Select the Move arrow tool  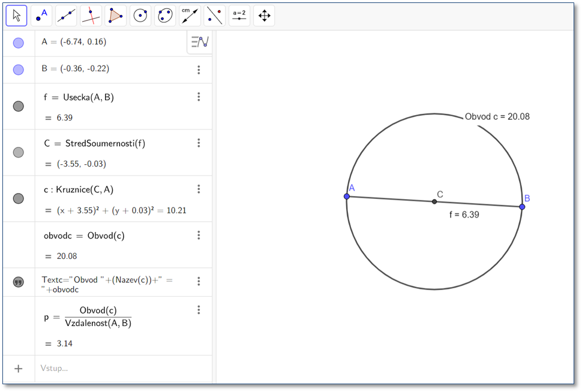coord(16,16)
